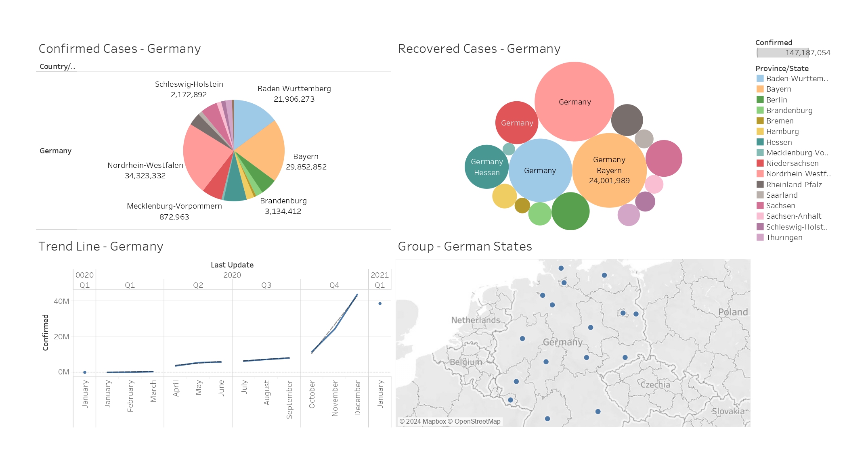Highlight Nordrhein-Westf.. legend entry

point(793,173)
